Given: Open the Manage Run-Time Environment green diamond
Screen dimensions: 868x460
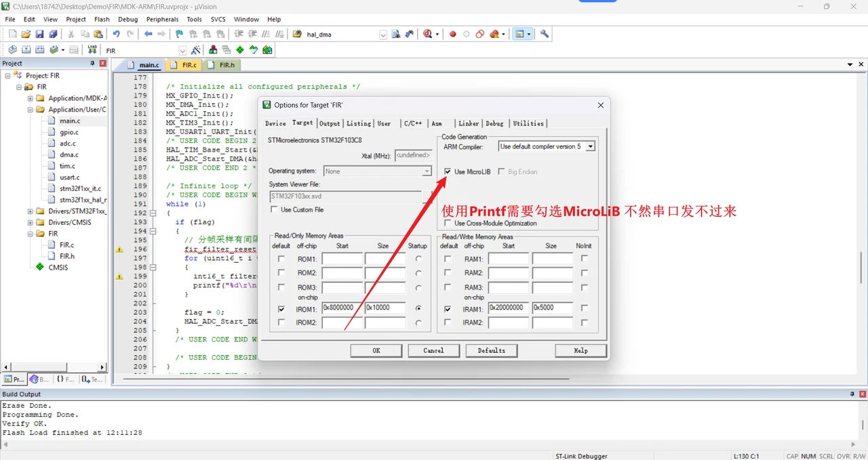Looking at the screenshot, I should pyautogui.click(x=240, y=49).
